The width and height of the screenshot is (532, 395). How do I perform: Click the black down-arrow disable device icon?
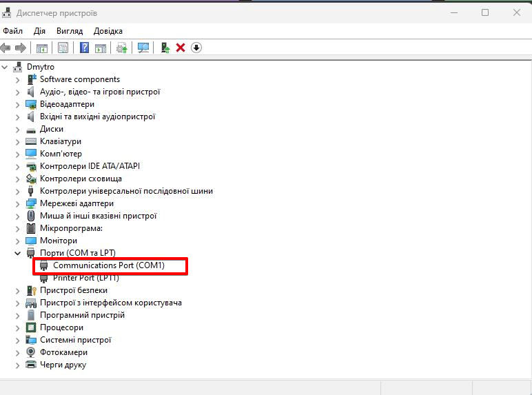pyautogui.click(x=196, y=48)
